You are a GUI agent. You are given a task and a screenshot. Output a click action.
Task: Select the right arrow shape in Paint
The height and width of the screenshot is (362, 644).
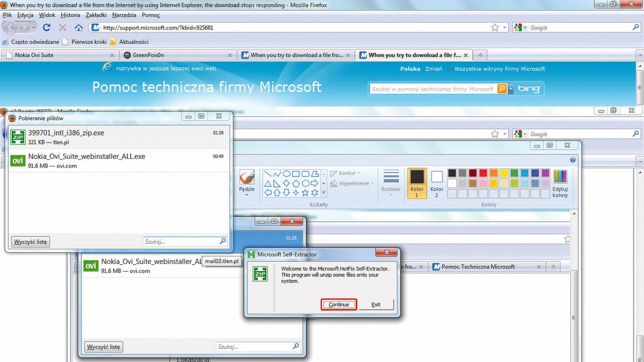[314, 183]
